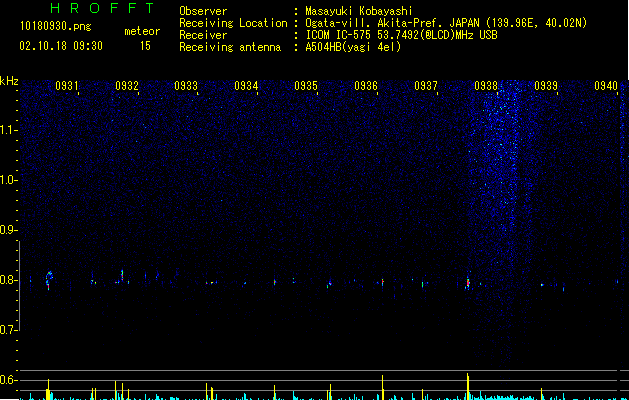Select the 10180930.png file name
Viewport: 629px width, 400px height.
[x=56, y=27]
